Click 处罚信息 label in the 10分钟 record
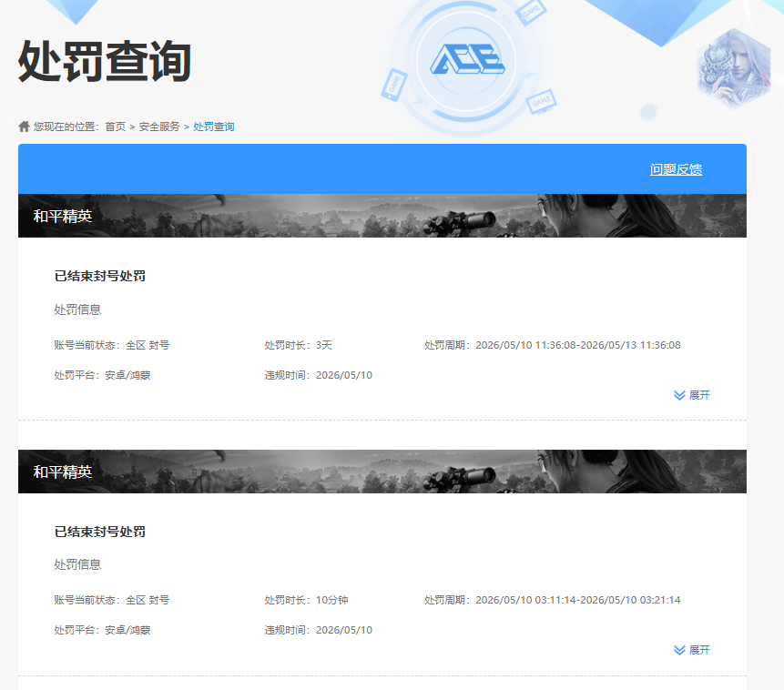784x690 pixels. (x=77, y=565)
